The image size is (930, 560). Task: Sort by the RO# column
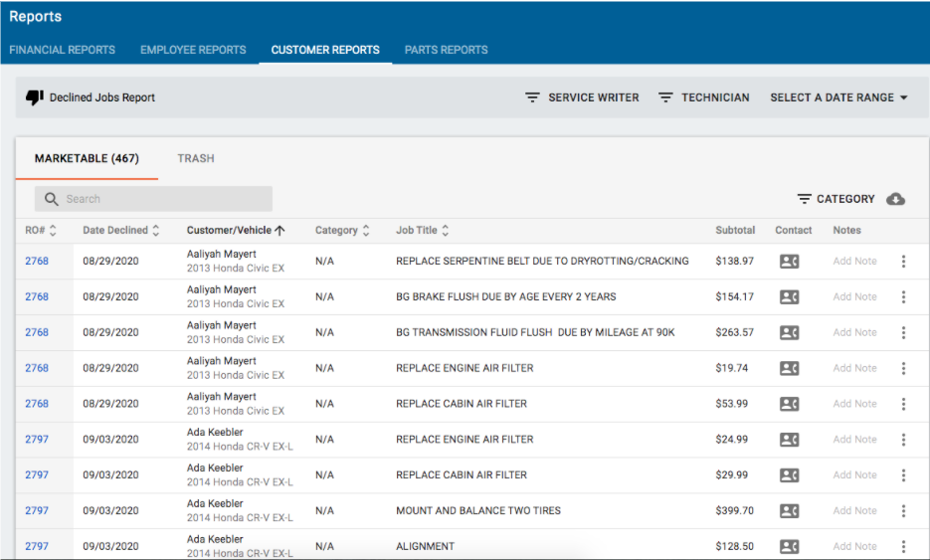tap(41, 231)
